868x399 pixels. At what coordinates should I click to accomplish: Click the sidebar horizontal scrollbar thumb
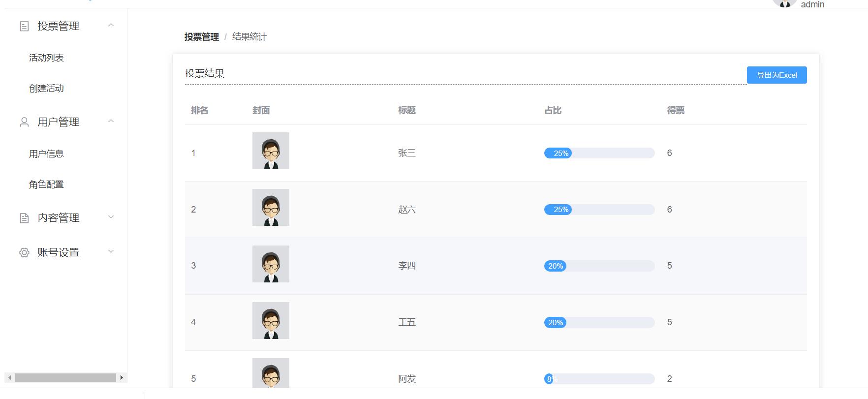[65, 378]
